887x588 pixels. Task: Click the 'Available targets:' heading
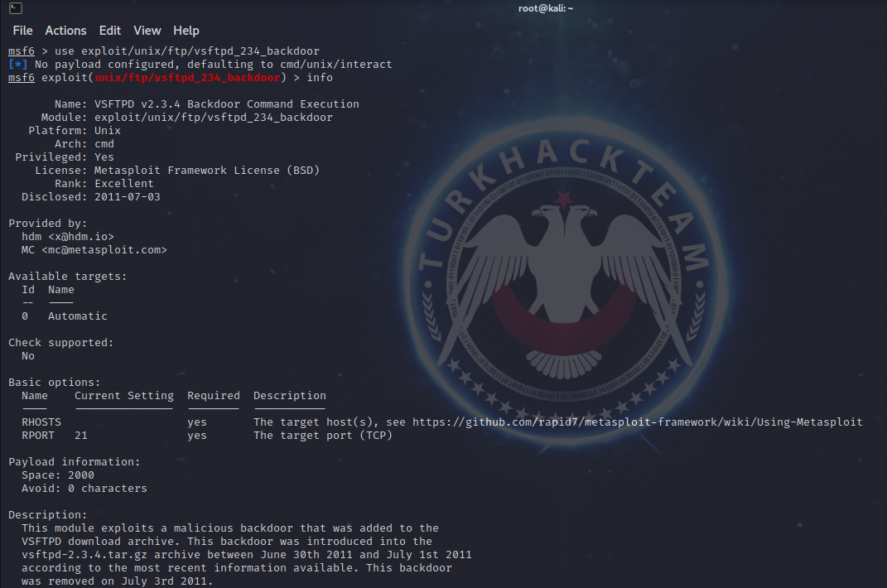click(x=68, y=276)
